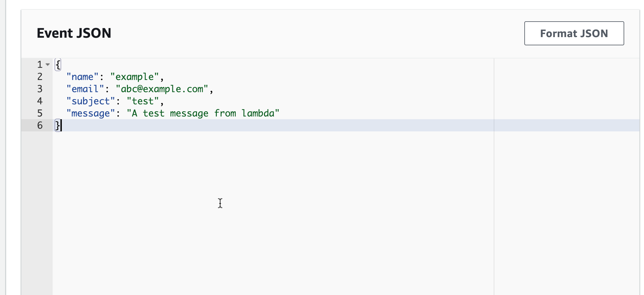Click the "example" string value
Image resolution: width=644 pixels, height=295 pixels.
134,77
